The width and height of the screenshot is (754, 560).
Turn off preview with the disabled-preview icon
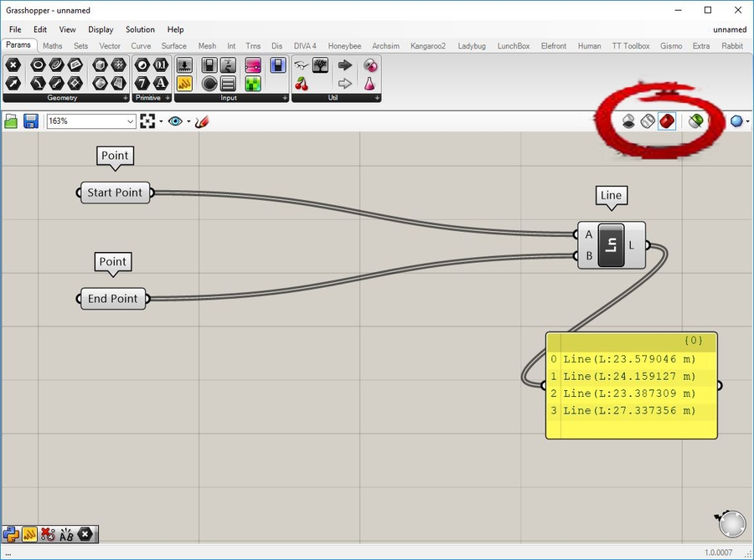pos(628,121)
